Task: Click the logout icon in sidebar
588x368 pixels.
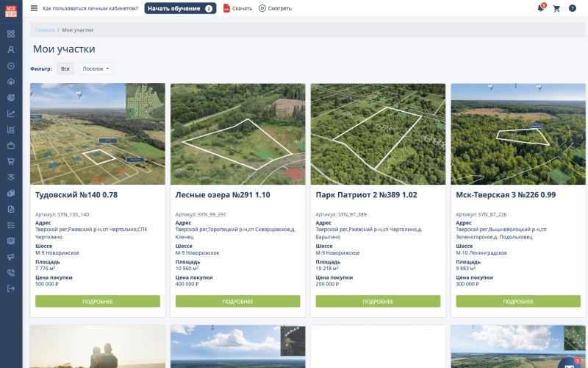Action: [x=11, y=289]
